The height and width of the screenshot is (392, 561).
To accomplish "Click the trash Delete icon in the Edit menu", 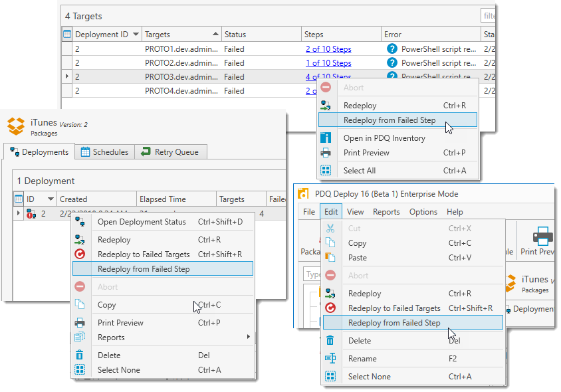I will pos(330,340).
